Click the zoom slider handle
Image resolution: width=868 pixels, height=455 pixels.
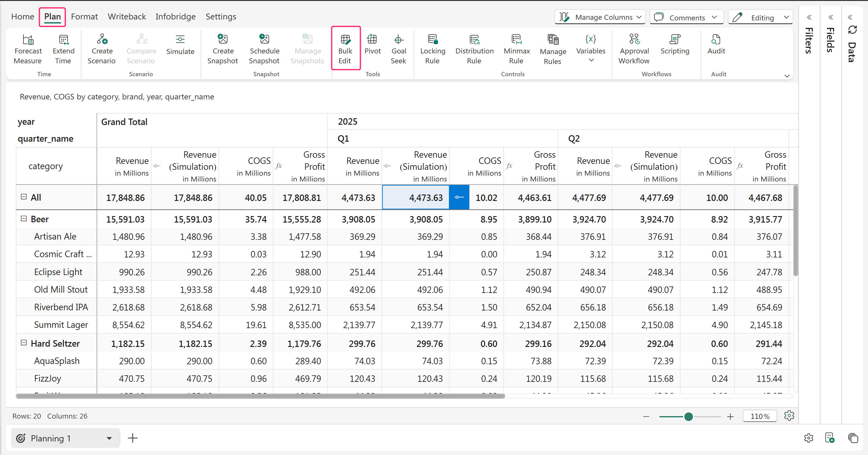tap(688, 417)
